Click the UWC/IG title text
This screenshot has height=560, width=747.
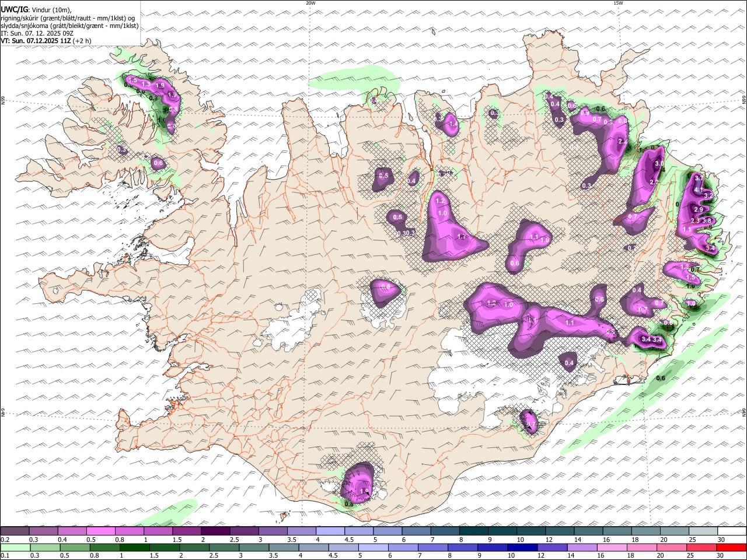pyautogui.click(x=15, y=9)
